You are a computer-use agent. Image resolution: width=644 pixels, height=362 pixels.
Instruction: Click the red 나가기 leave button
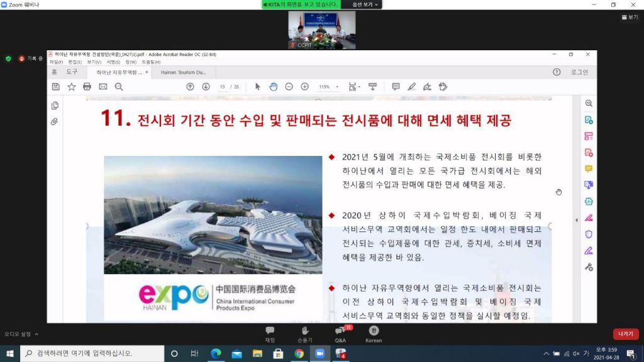click(x=625, y=334)
